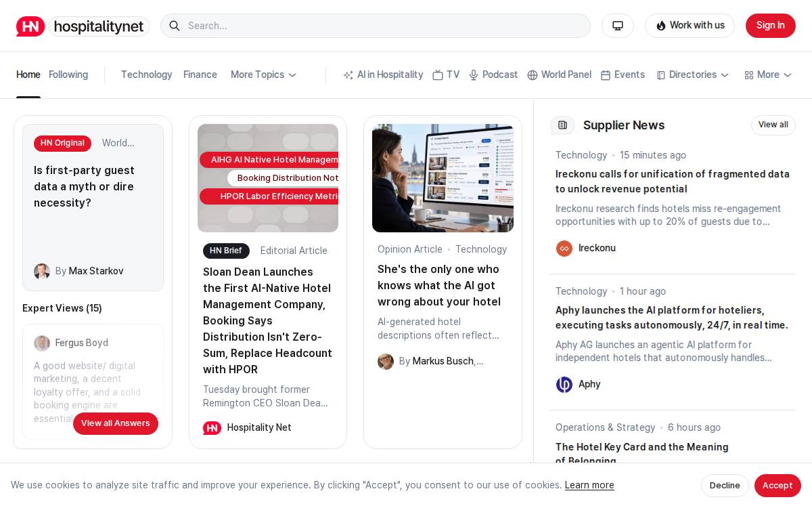Screen dimensions: 812x508
Task: Open the Learn more cookies link
Action: pos(589,486)
